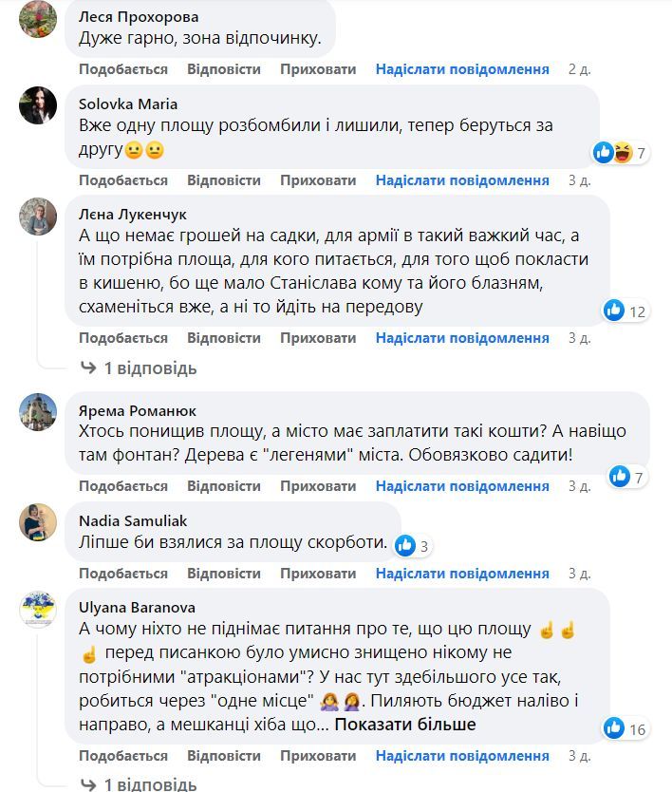The width and height of the screenshot is (672, 792).
Task: Click the thumbs-up icon next to Nadia Samuliak's comment
Action: pos(406,543)
